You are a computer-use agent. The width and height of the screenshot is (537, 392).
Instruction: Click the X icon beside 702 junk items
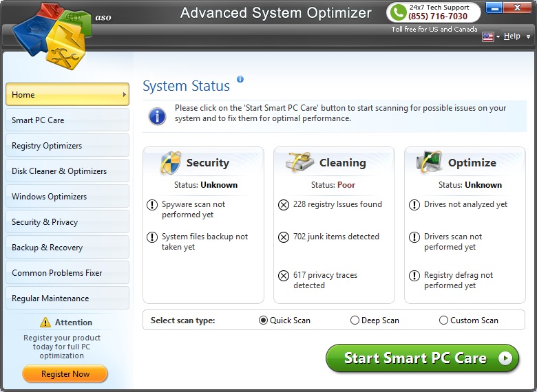pos(283,237)
